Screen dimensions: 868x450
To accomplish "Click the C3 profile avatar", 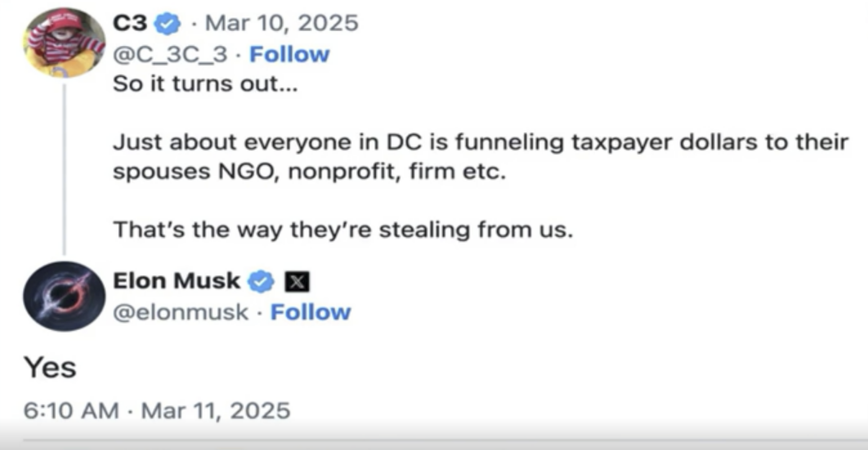I will pyautogui.click(x=64, y=42).
